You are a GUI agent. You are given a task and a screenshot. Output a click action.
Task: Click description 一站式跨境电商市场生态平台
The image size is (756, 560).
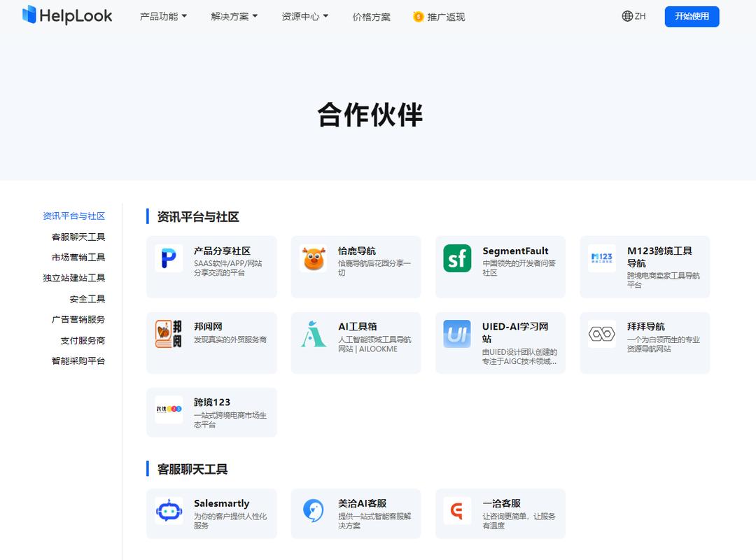[x=230, y=419]
